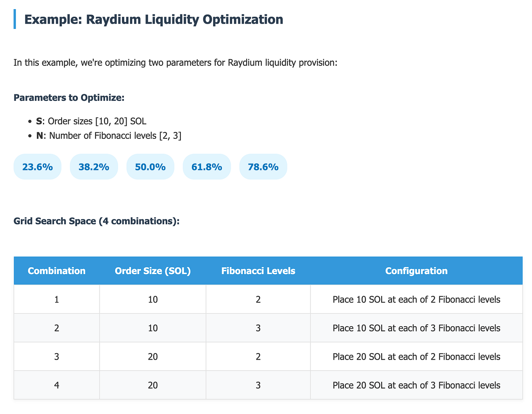Click the 23.6% Fibonacci level badge
The height and width of the screenshot is (414, 532).
pos(37,167)
